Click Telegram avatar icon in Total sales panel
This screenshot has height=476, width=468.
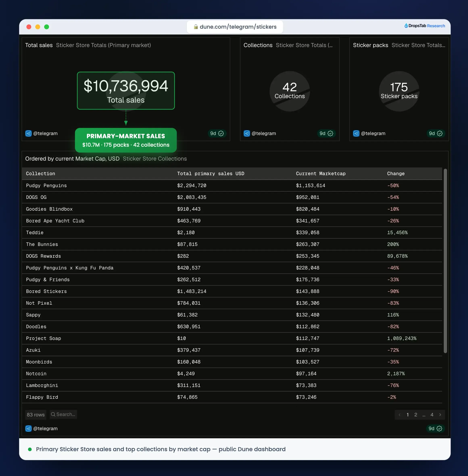point(28,133)
